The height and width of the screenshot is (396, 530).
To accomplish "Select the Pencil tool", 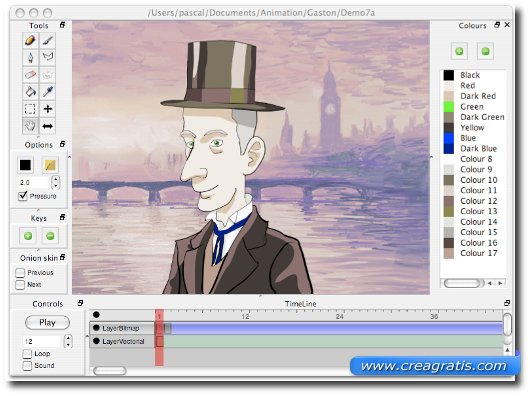I will 30,41.
